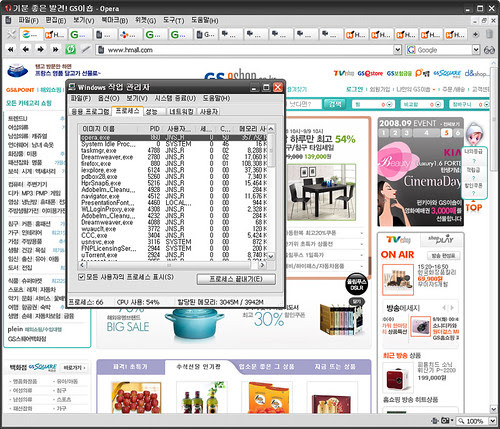Open the d&shop link in the page header
The height and width of the screenshot is (429, 500).
click(478, 73)
